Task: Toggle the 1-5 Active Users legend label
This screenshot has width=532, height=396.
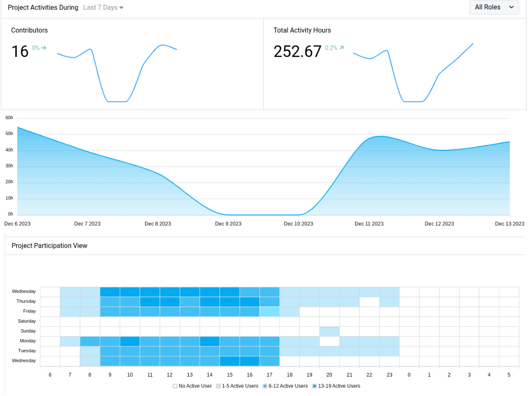Action: pyautogui.click(x=240, y=386)
